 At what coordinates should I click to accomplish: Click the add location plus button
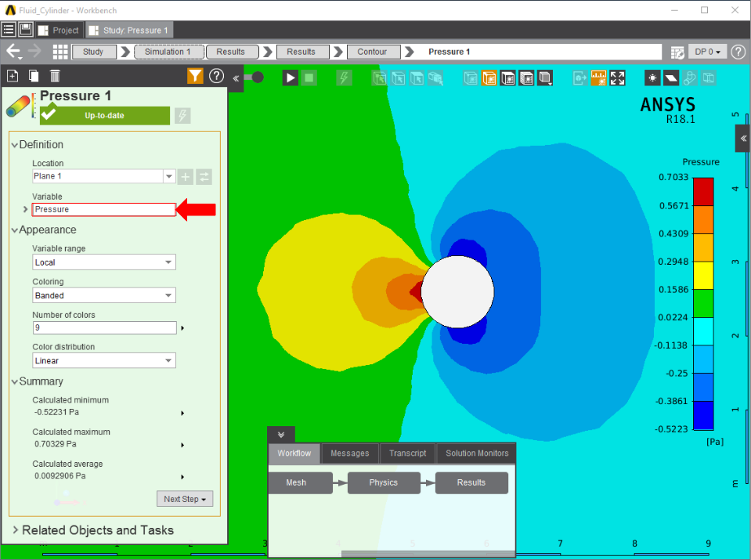click(186, 177)
